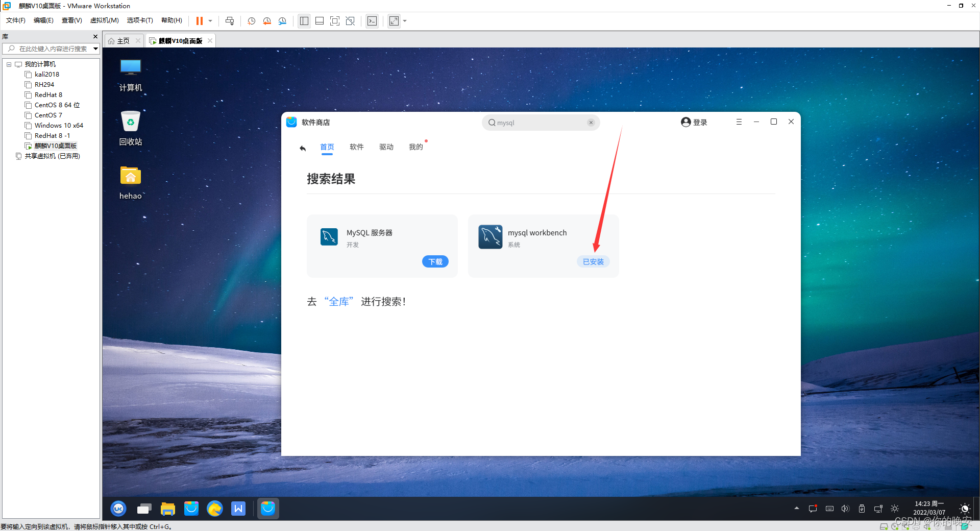Open the 文件(F) menu

pos(16,20)
